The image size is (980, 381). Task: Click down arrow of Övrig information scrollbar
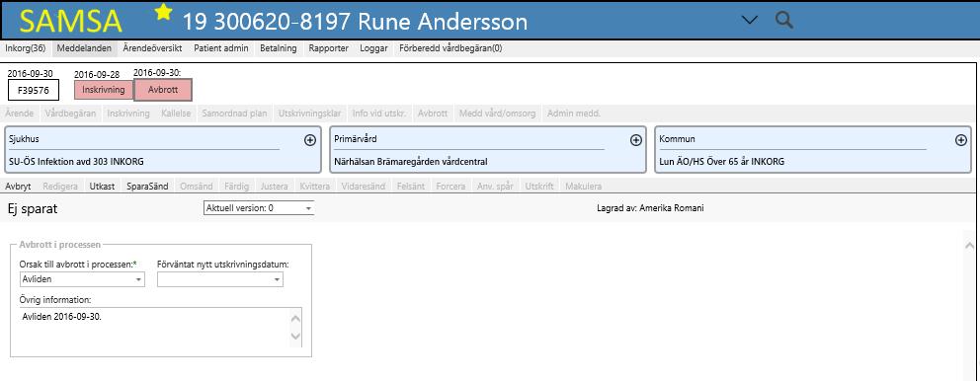[x=296, y=337]
